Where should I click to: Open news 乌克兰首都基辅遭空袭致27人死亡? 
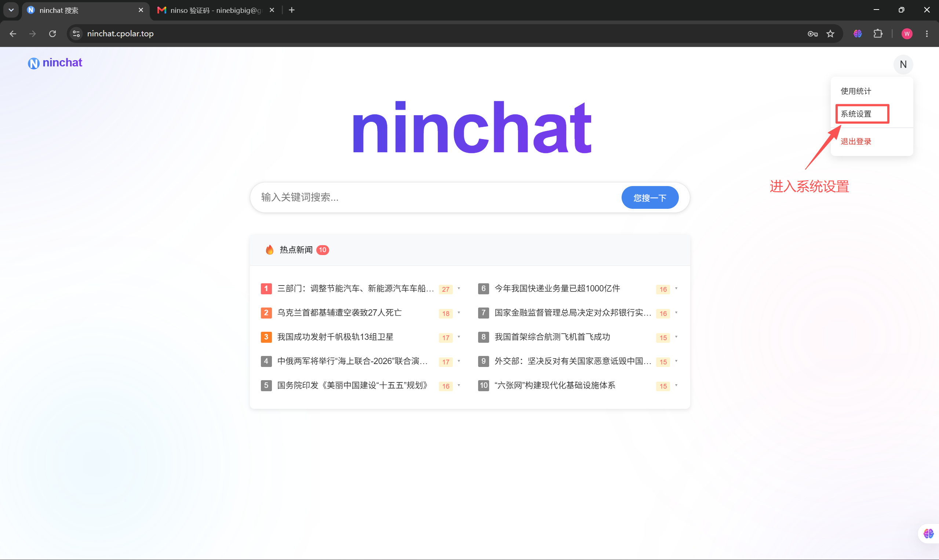[x=339, y=312]
